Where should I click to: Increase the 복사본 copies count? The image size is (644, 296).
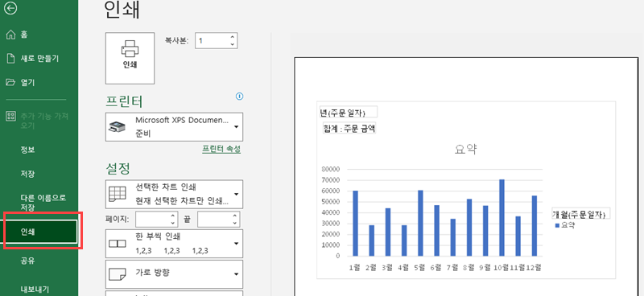pyautogui.click(x=233, y=37)
